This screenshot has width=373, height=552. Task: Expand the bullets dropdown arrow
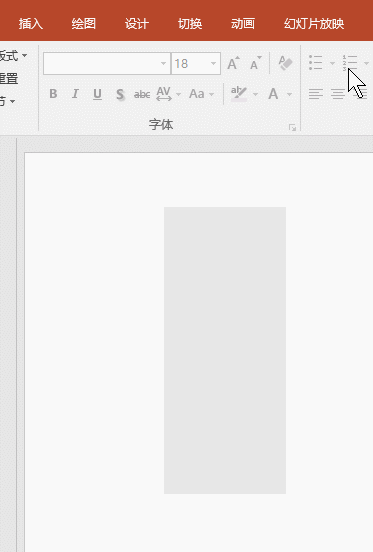(x=332, y=63)
